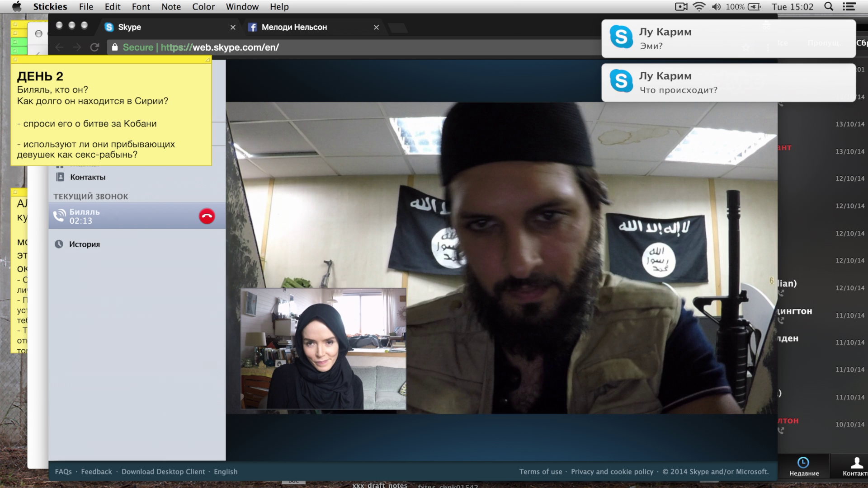Click 'Как долго он находится в Сирии?' line
This screenshot has width=868, height=488.
93,101
